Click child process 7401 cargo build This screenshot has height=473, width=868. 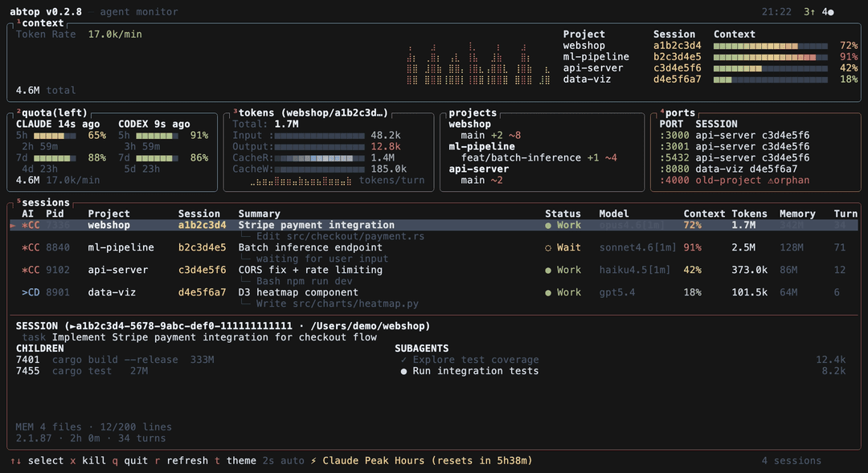click(115, 360)
